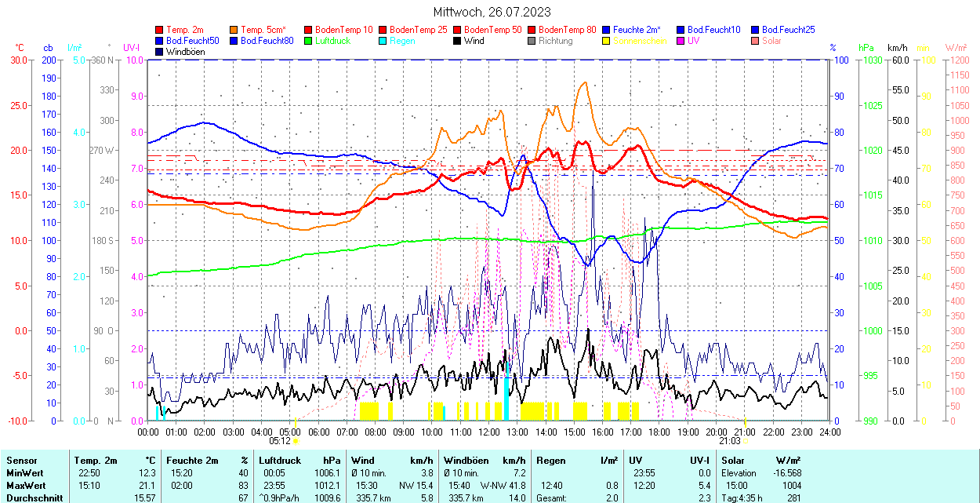Click the orange Temp. 5cm legend square
The height and width of the screenshot is (503, 980).
[x=234, y=30]
